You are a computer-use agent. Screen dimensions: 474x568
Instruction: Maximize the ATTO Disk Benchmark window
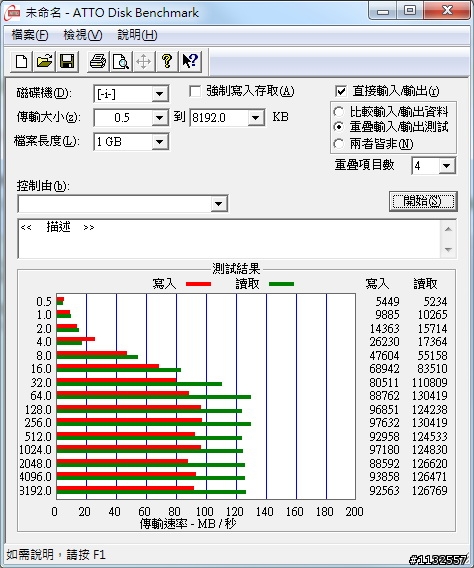(410, 11)
